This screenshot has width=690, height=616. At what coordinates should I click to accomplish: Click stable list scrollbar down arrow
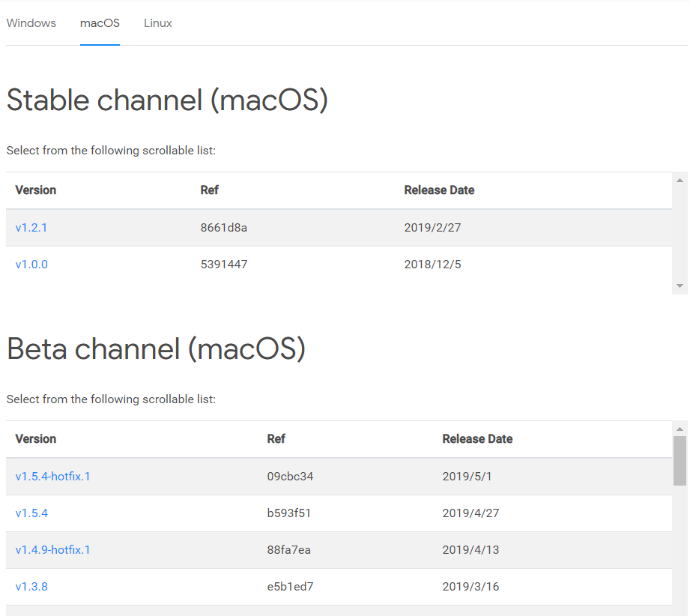click(680, 286)
